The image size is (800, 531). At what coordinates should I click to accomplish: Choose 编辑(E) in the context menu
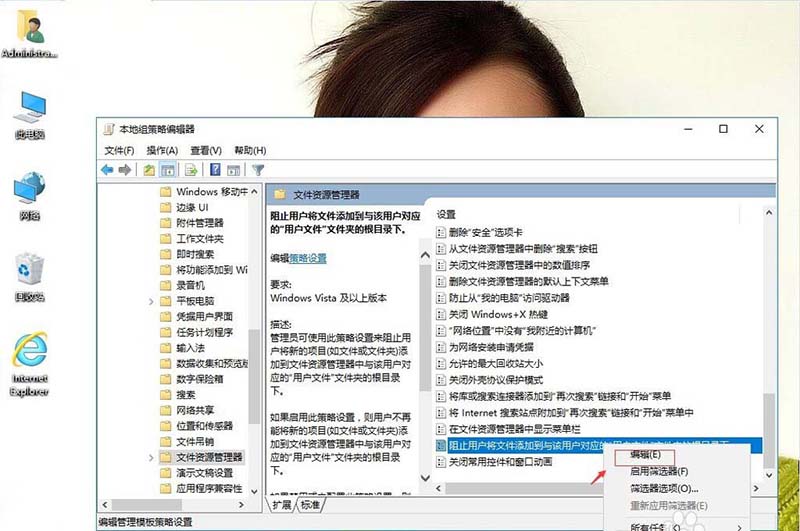pyautogui.click(x=645, y=454)
